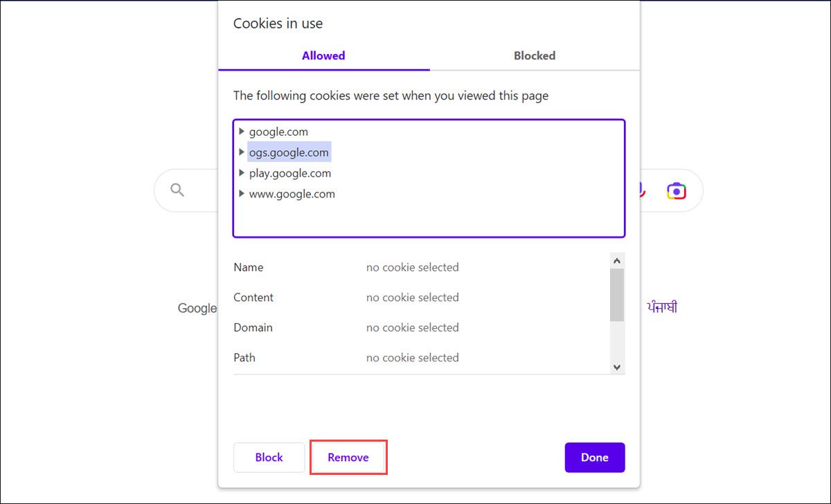Click the scroll-down arrow in cookie details
831x504 pixels.
click(616, 368)
